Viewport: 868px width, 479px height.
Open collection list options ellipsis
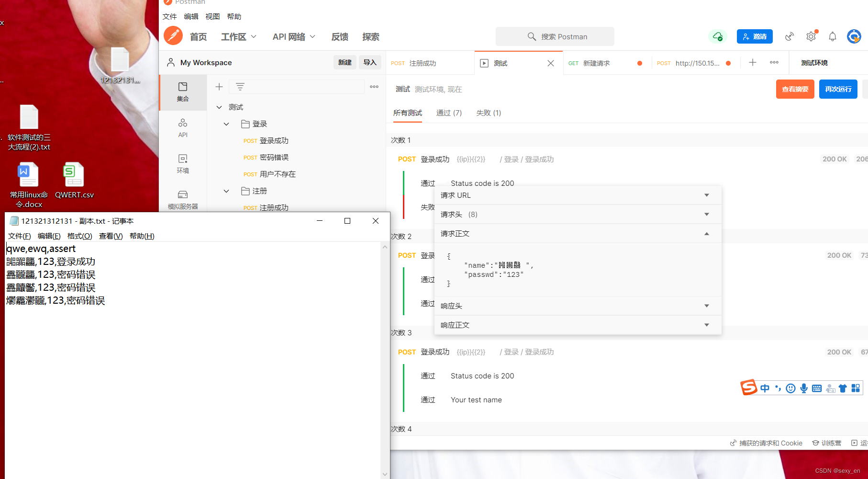pyautogui.click(x=374, y=87)
